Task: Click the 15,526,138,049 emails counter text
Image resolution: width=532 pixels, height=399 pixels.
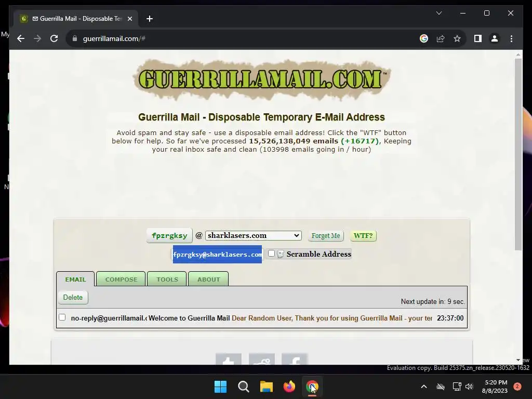Action: click(x=294, y=141)
